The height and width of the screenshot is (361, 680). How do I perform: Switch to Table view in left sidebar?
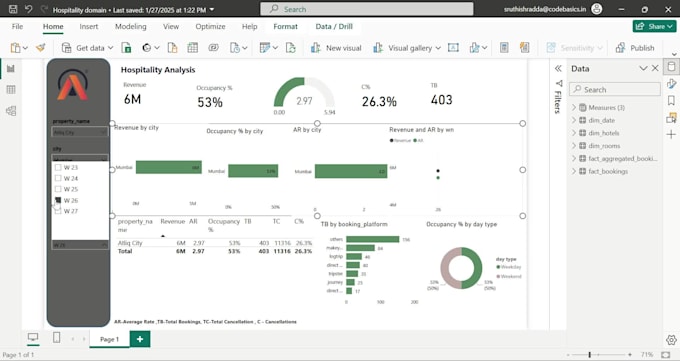tap(11, 90)
